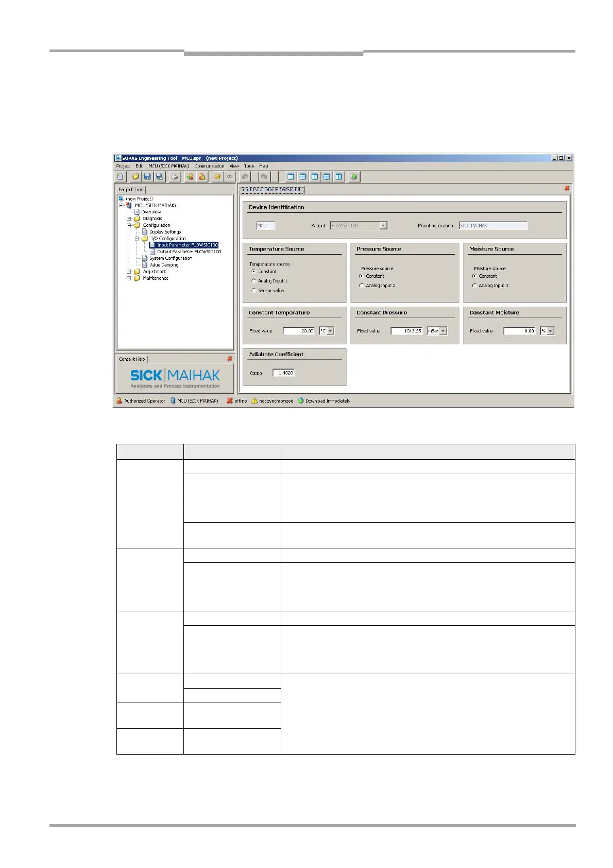The height and width of the screenshot is (868, 613).
Task: Click the Authorized Operator user status icon
Action: click(120, 400)
